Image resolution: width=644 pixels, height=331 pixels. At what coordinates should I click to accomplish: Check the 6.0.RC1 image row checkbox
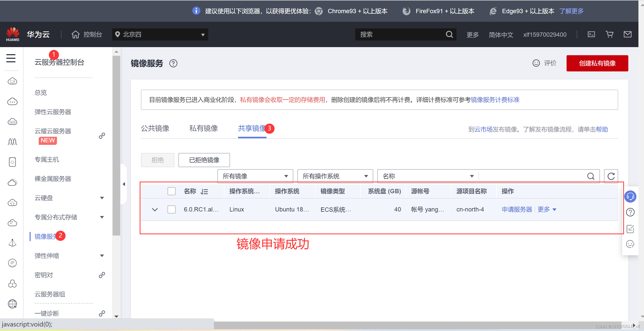point(172,209)
